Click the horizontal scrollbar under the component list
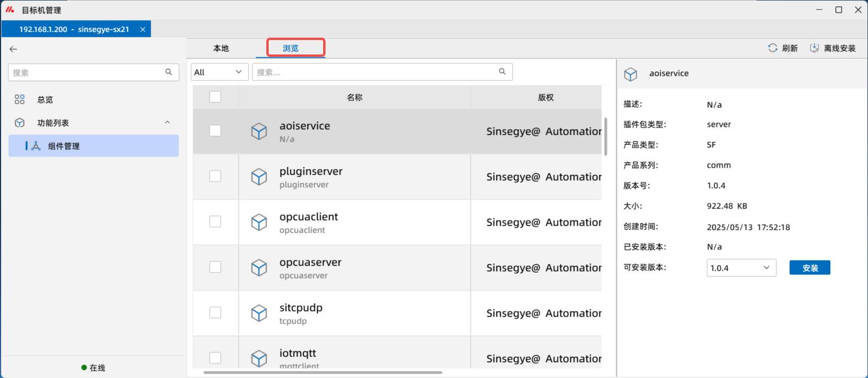The width and height of the screenshot is (868, 378). coord(323,372)
